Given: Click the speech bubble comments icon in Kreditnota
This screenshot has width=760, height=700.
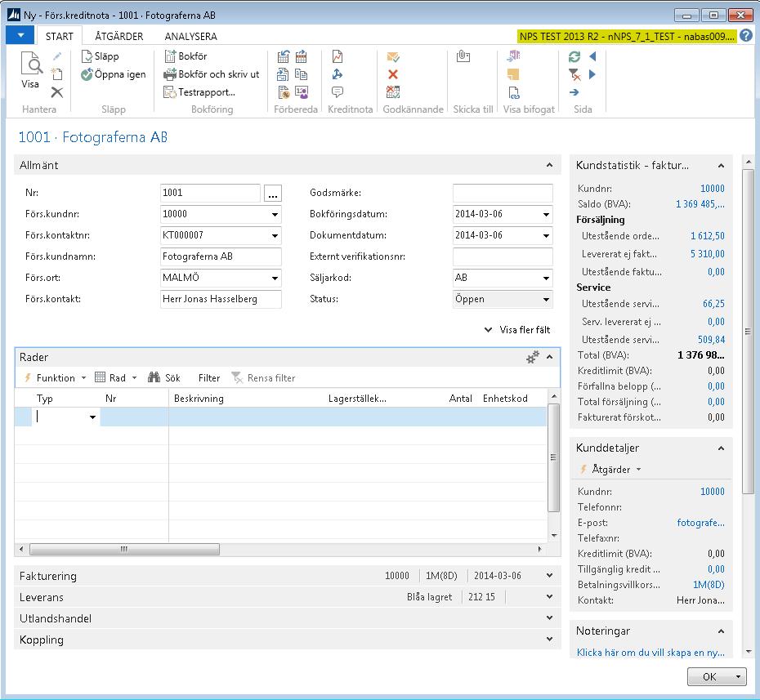Looking at the screenshot, I should pos(338,91).
